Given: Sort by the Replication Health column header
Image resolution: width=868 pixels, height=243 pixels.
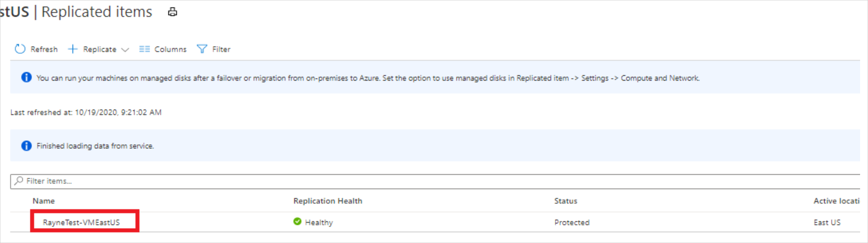Looking at the screenshot, I should [x=328, y=200].
